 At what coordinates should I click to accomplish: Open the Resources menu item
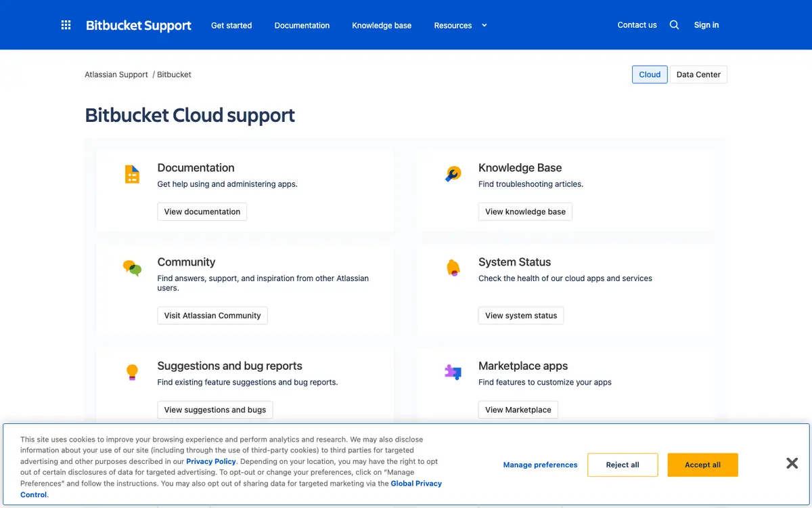click(x=453, y=26)
